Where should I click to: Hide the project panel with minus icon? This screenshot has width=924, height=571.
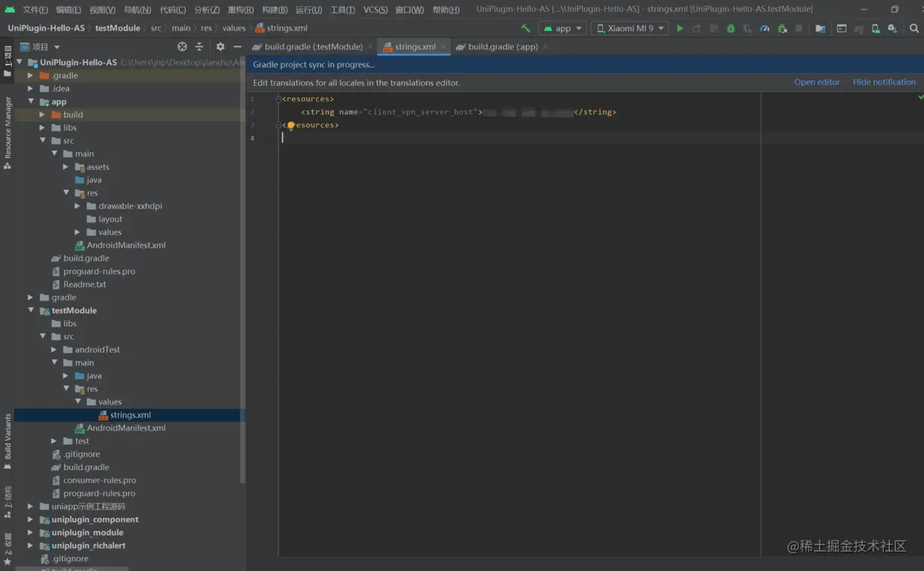pyautogui.click(x=236, y=46)
